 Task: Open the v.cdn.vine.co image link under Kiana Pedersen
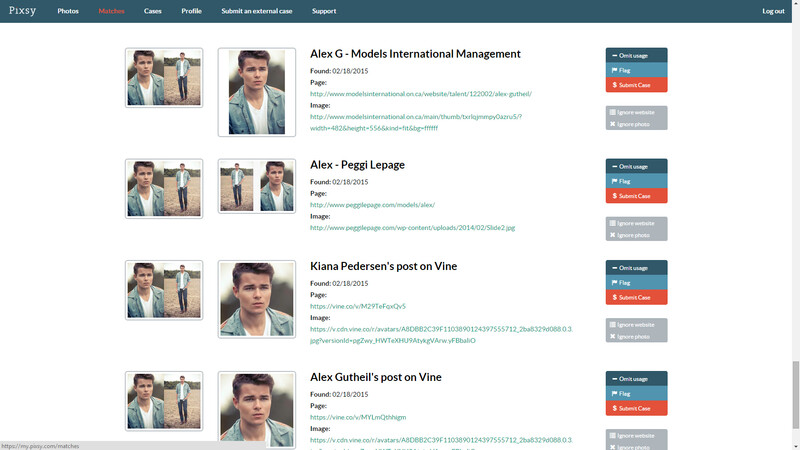(x=441, y=335)
